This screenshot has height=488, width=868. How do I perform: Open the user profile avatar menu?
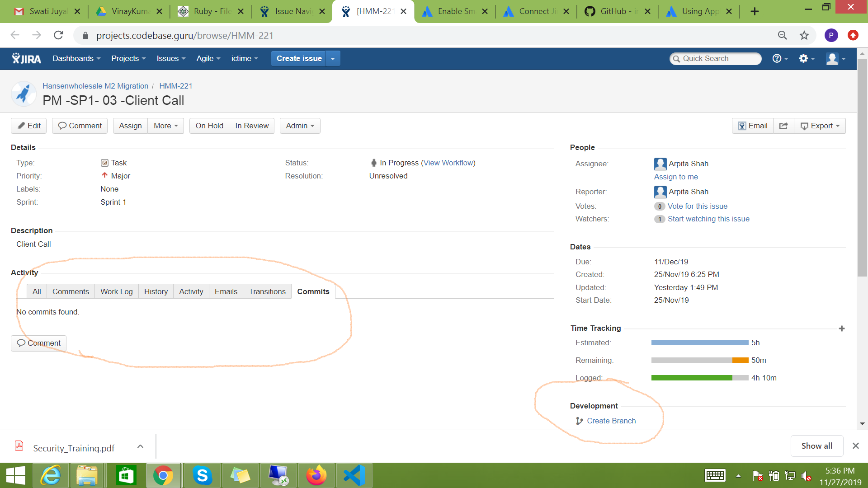click(835, 58)
